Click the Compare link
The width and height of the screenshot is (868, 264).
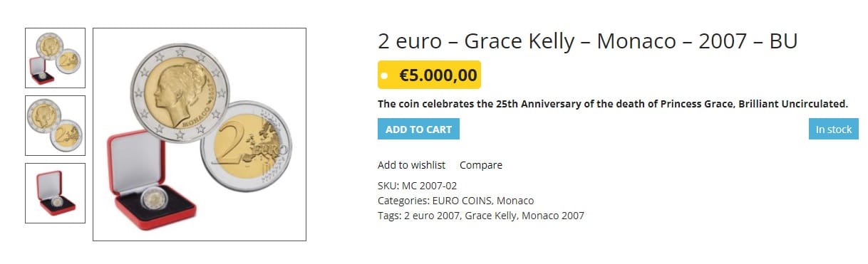(480, 165)
